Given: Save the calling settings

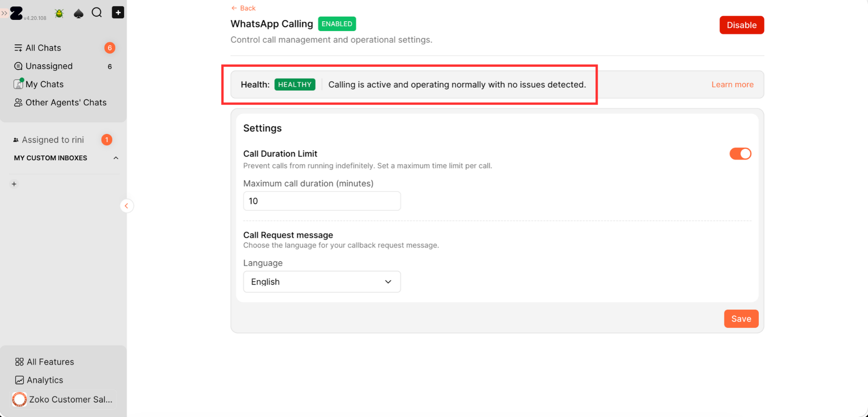Looking at the screenshot, I should pos(741,319).
